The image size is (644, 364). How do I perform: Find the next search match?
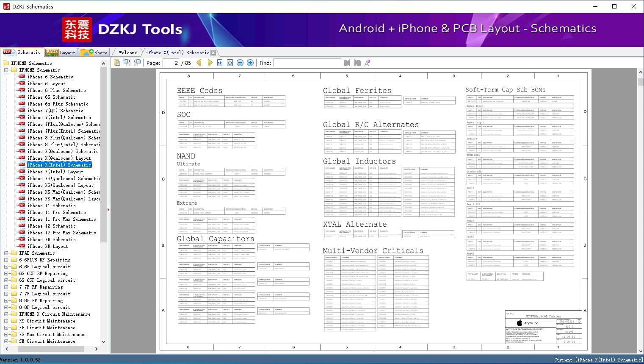coord(357,63)
